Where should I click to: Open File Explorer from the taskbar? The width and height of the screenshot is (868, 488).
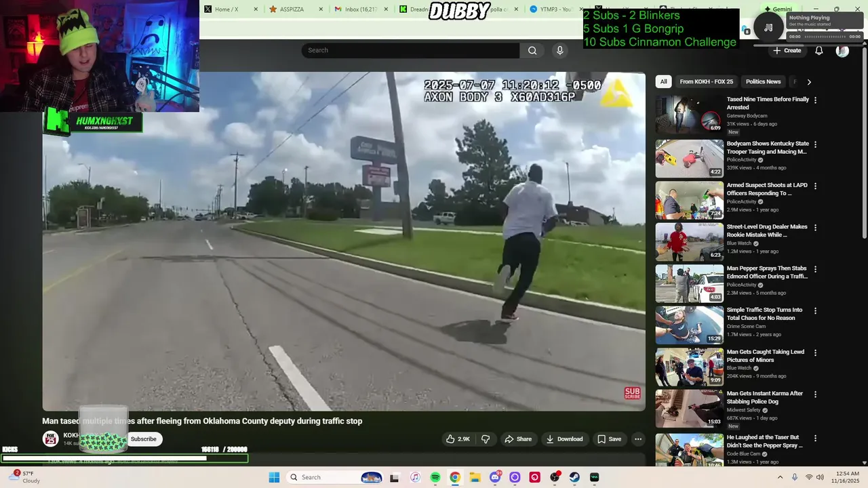click(475, 477)
